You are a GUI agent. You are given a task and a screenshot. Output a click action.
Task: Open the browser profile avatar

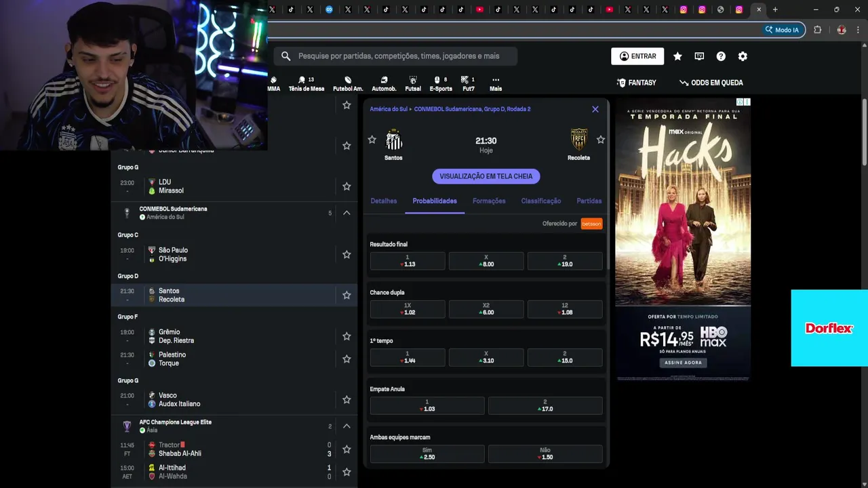[842, 30]
